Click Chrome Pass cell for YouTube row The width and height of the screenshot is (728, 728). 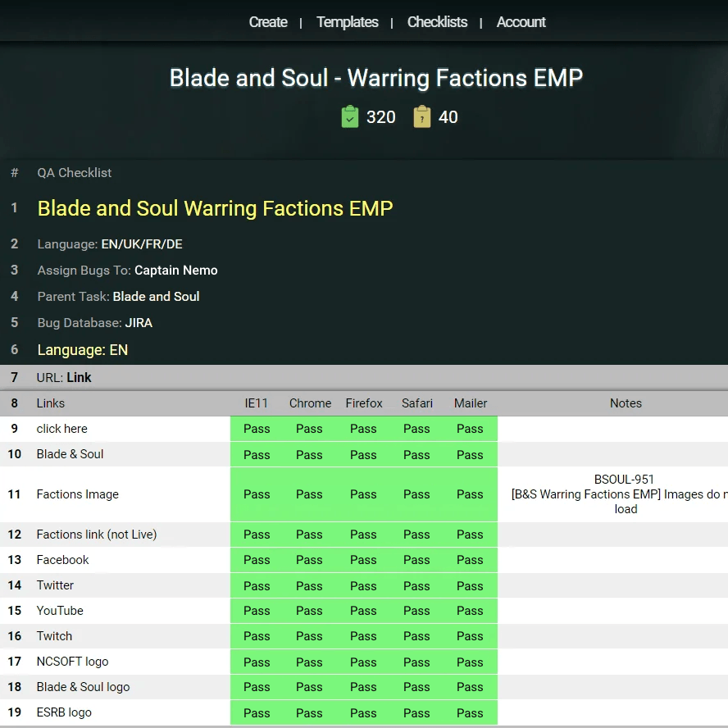pos(309,611)
